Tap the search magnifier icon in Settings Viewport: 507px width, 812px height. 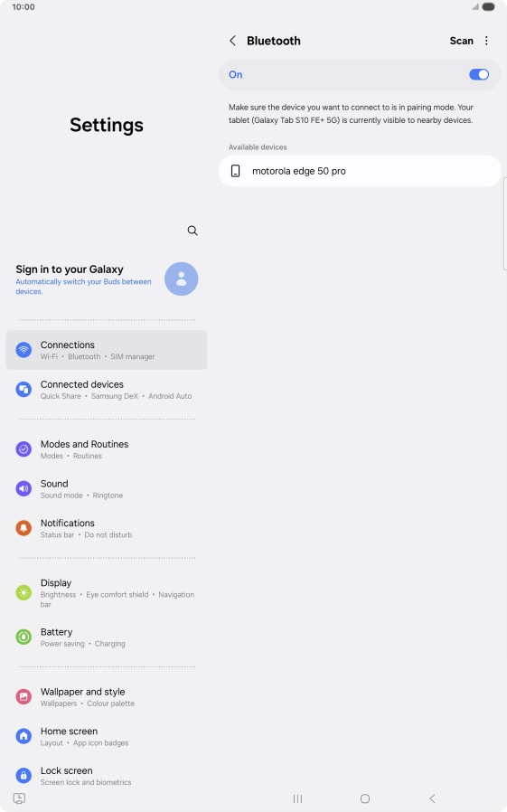click(192, 231)
